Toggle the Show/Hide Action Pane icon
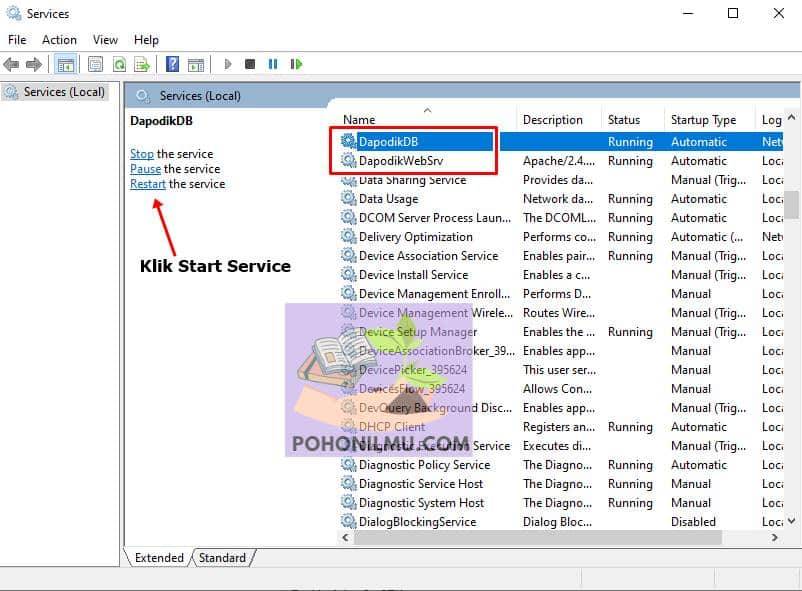The width and height of the screenshot is (802, 591). tap(196, 64)
